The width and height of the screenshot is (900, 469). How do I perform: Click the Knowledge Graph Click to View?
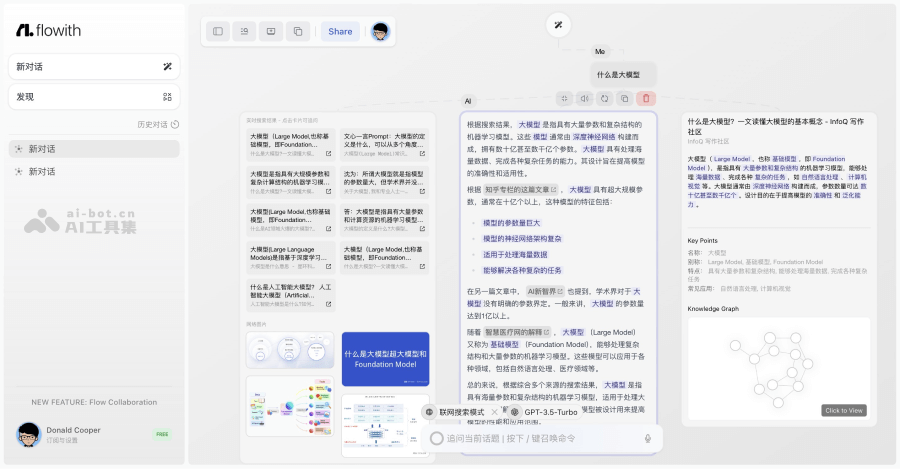843,410
